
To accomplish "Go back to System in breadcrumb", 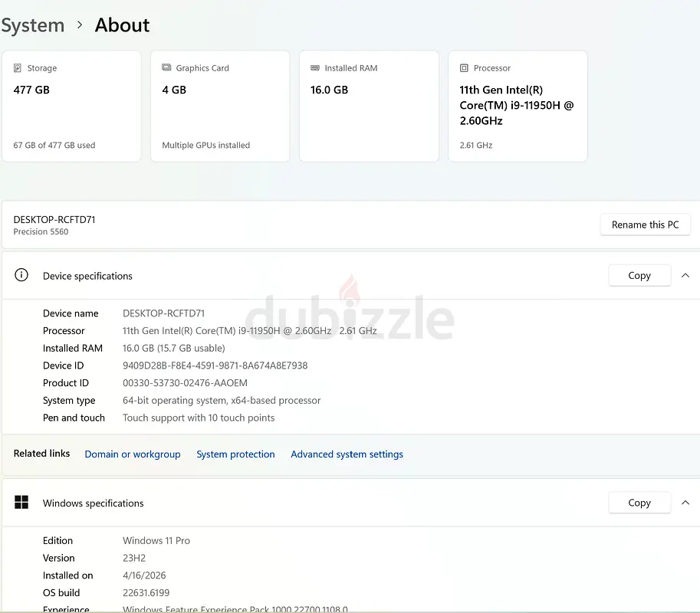I will [x=32, y=25].
